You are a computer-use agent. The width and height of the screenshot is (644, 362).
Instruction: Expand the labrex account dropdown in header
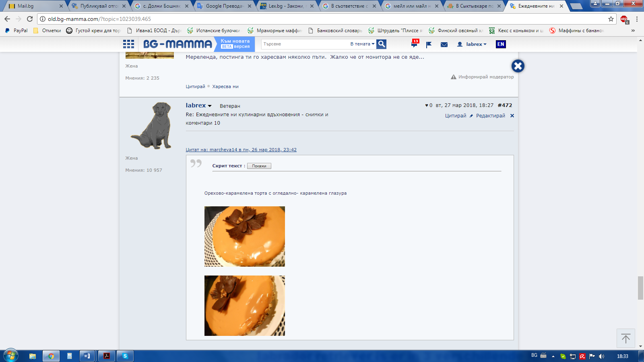point(472,44)
